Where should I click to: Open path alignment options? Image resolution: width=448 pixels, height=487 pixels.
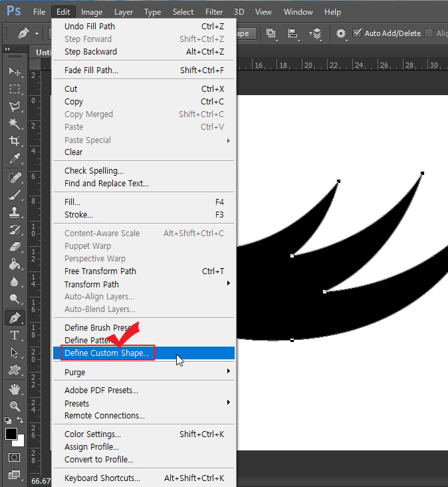tap(293, 33)
